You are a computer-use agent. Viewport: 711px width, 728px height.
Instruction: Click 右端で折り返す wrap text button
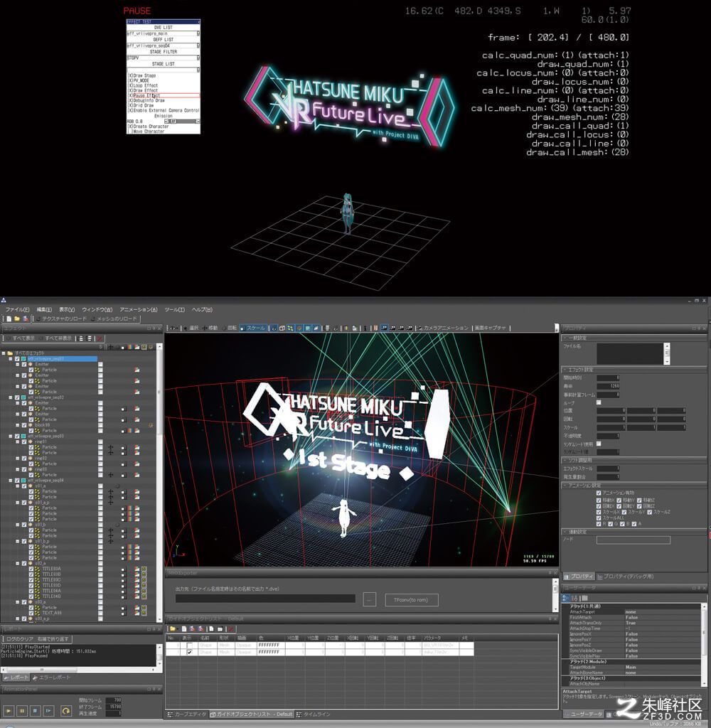(53, 639)
